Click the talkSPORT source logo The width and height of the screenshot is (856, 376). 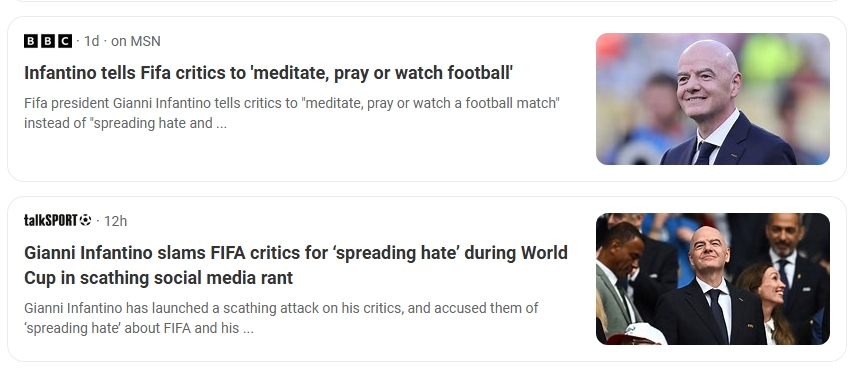click(x=51, y=220)
